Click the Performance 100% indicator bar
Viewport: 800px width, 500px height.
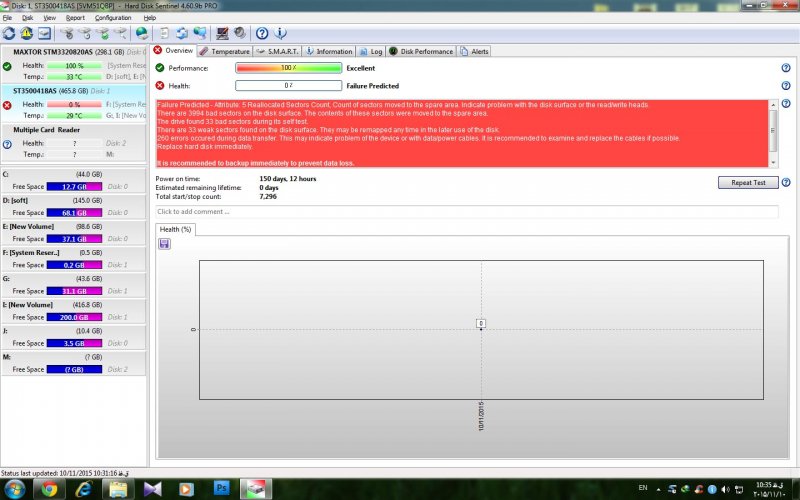pyautogui.click(x=288, y=68)
